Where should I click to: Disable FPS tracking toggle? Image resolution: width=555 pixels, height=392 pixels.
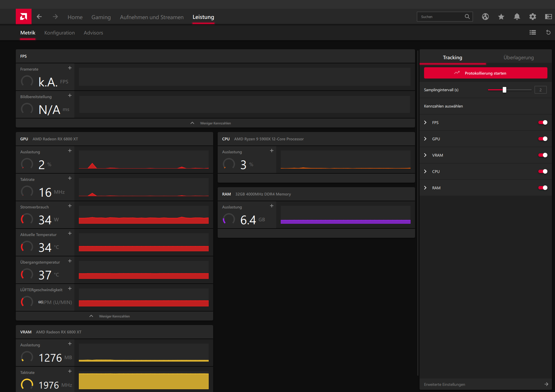point(543,122)
